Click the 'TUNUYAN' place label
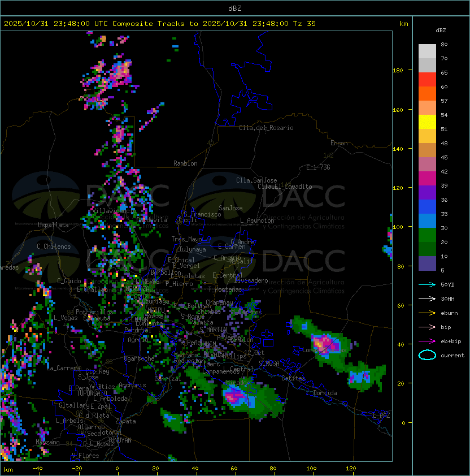The width and height of the screenshot is (470, 476). pos(120,440)
